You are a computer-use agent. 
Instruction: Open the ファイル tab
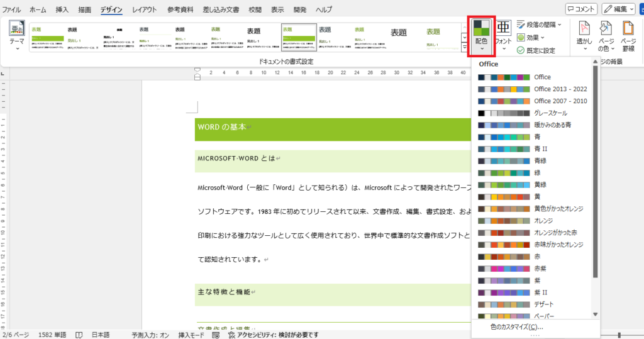coord(11,9)
